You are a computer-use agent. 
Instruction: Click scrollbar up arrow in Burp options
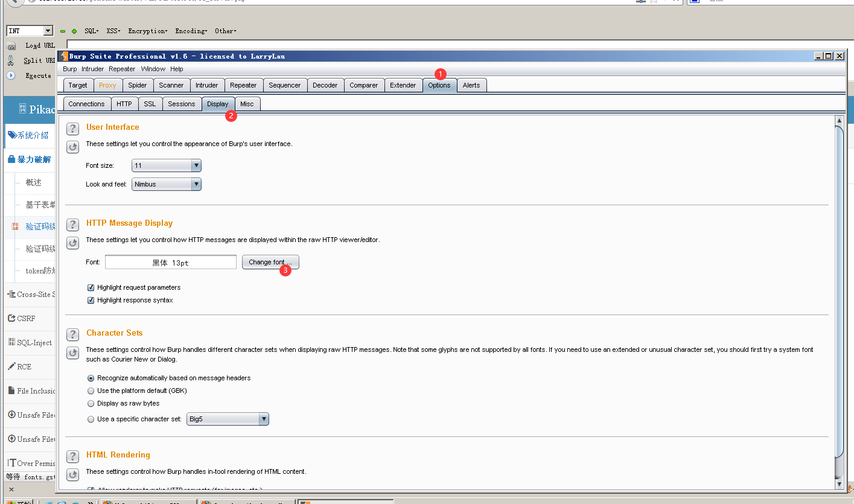coord(839,121)
